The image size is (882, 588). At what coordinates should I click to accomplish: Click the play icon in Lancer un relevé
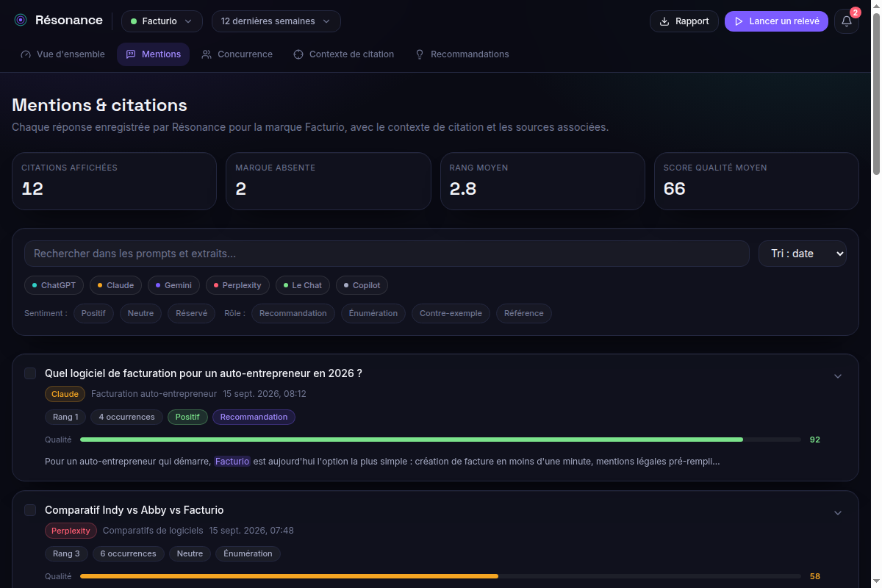739,21
